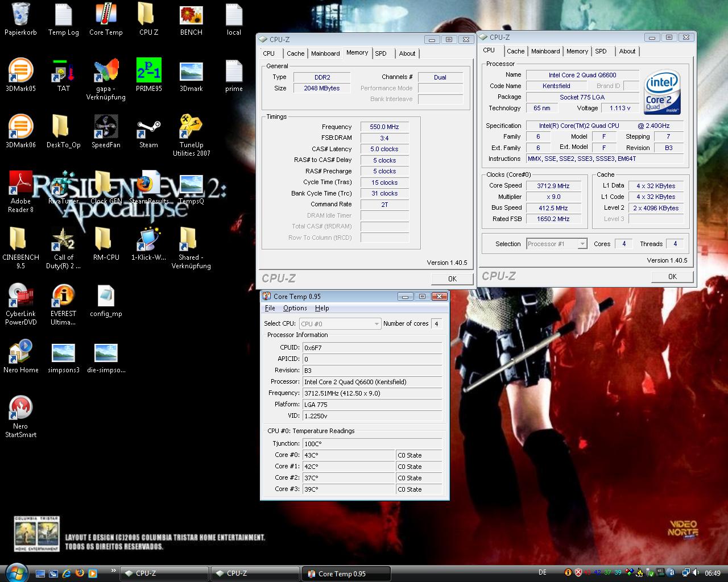Launch Nero StartSmart shortcut

(20, 417)
